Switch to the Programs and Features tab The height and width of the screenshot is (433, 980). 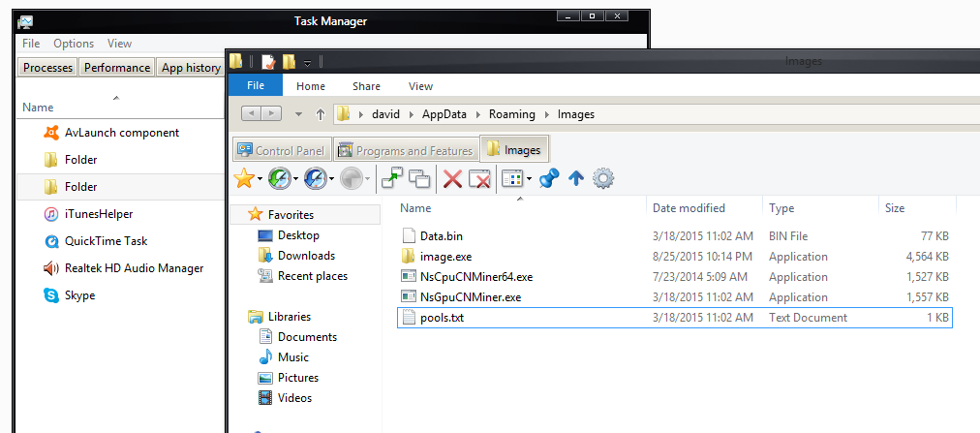coord(406,150)
